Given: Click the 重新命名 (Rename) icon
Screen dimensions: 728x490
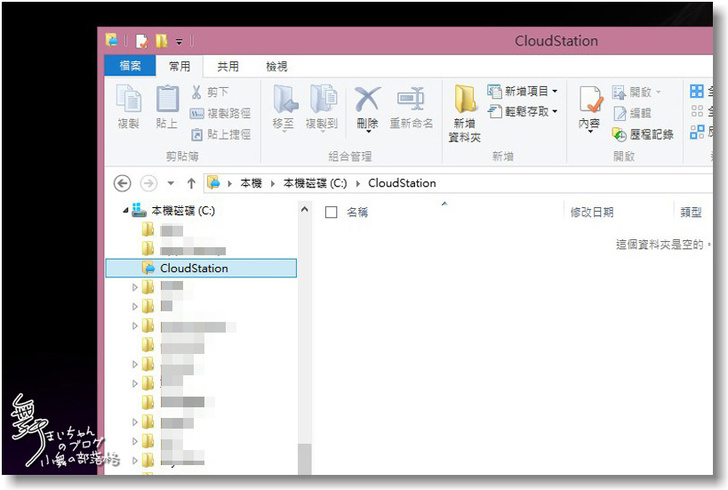Looking at the screenshot, I should pos(411,100).
